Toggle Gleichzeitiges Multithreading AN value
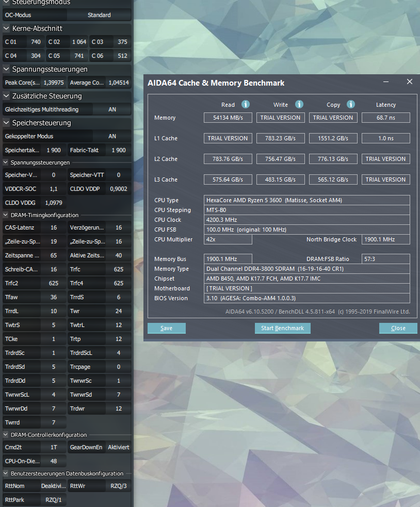The height and width of the screenshot is (507, 420). click(x=112, y=109)
